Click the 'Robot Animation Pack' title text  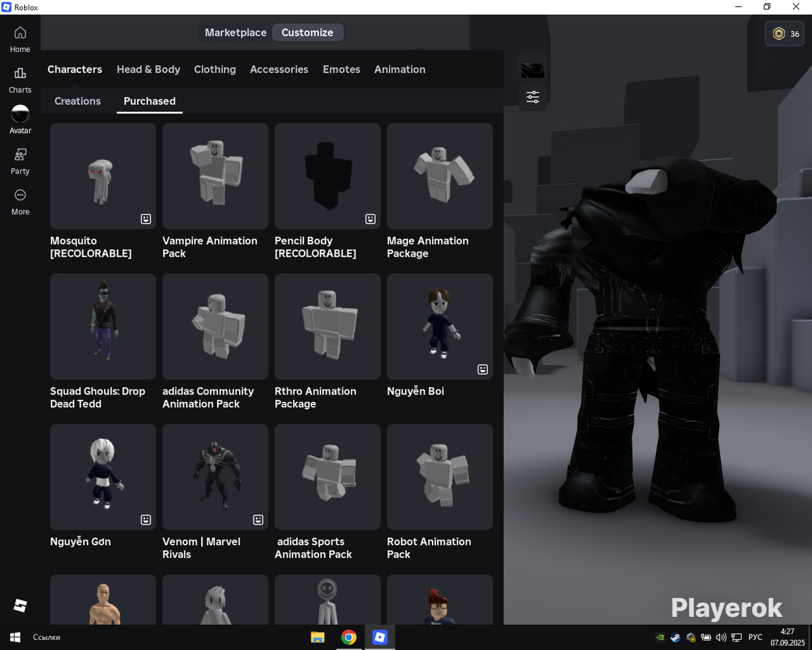[429, 548]
